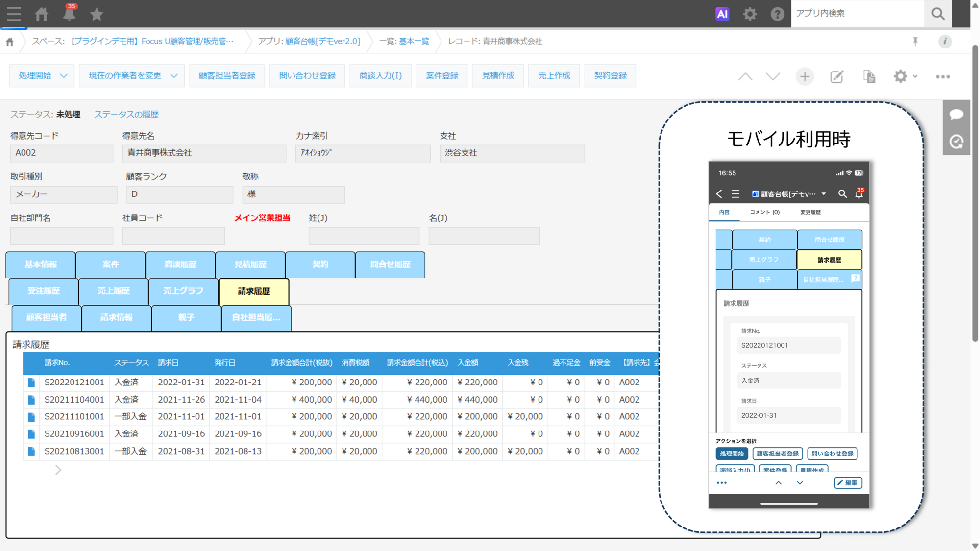
Task: Switch to 請求情報 tab
Action: pyautogui.click(x=117, y=317)
